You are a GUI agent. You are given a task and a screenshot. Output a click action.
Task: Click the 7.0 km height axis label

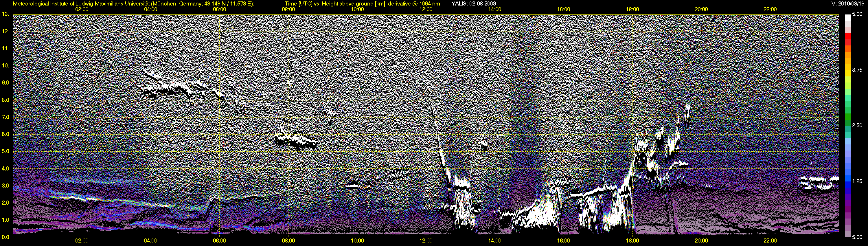tap(5, 117)
